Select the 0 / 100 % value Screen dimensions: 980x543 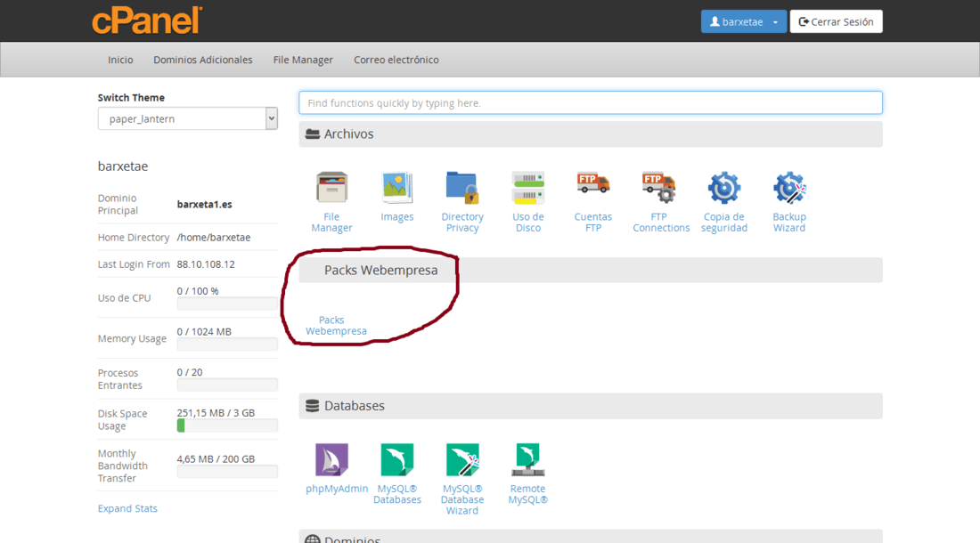pos(198,291)
